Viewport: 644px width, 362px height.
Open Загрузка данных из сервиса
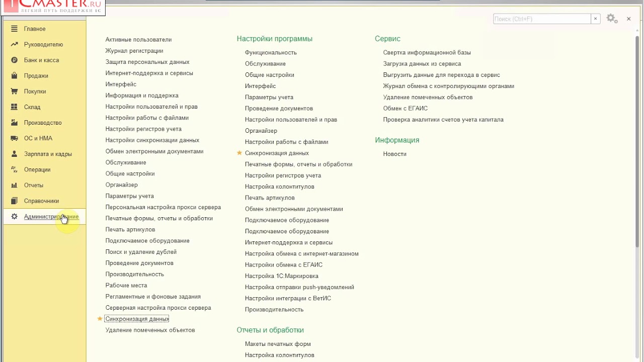pyautogui.click(x=422, y=63)
